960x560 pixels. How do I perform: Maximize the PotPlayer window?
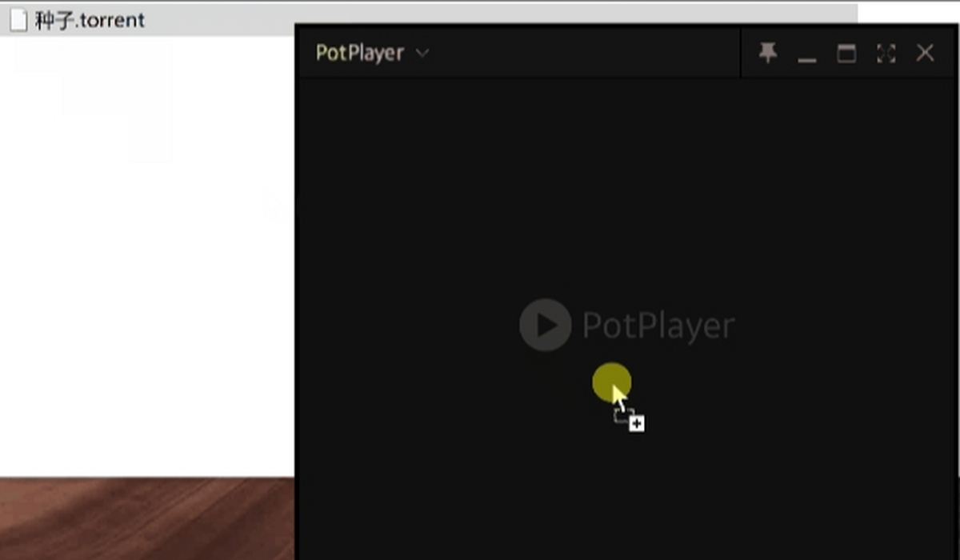tap(846, 54)
